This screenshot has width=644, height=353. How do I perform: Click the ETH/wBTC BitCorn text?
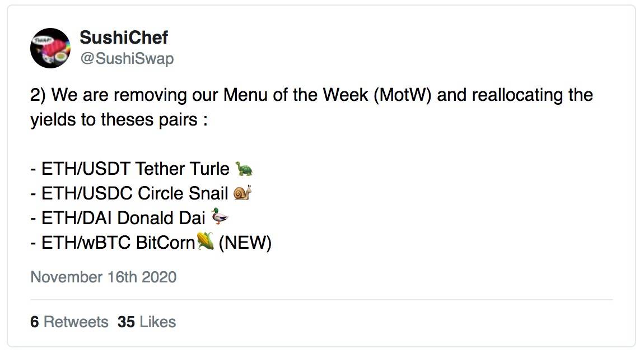coord(118,243)
